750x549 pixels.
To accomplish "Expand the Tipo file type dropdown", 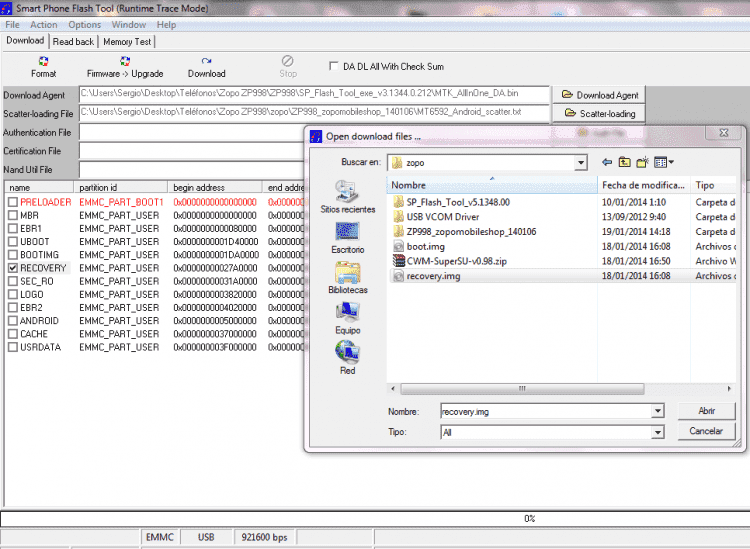I will click(658, 432).
